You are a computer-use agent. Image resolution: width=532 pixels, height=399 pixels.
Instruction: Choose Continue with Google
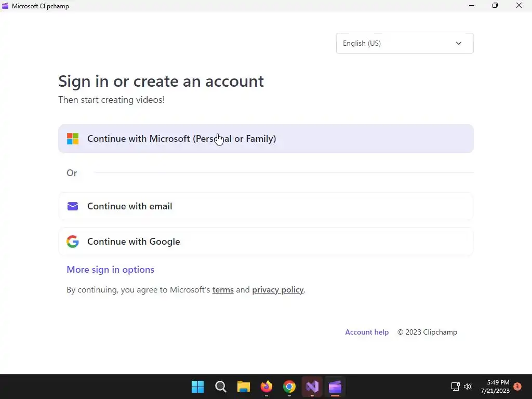266,242
